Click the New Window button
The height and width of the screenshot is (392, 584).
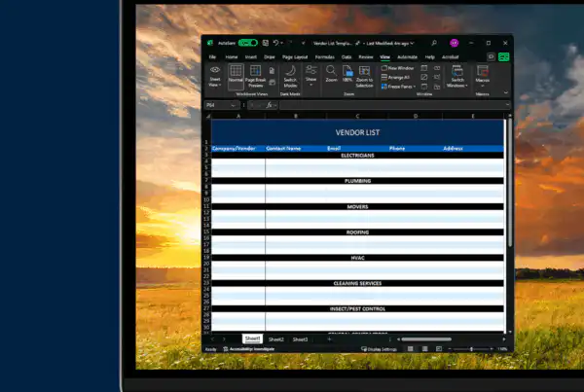(397, 68)
